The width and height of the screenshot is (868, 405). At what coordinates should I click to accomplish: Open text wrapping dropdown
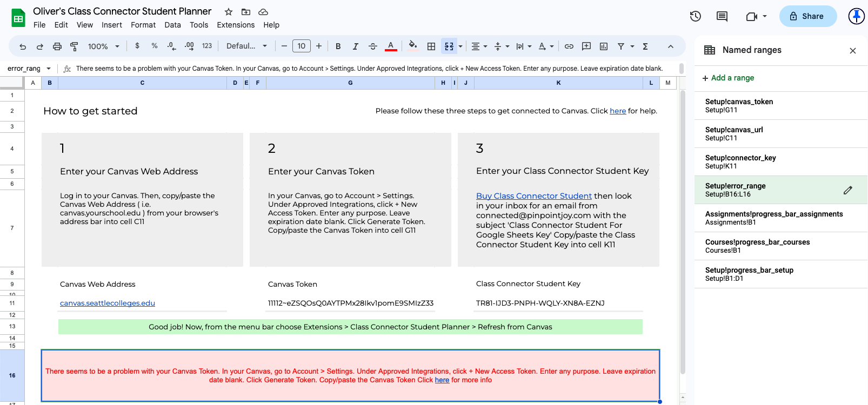tap(524, 46)
